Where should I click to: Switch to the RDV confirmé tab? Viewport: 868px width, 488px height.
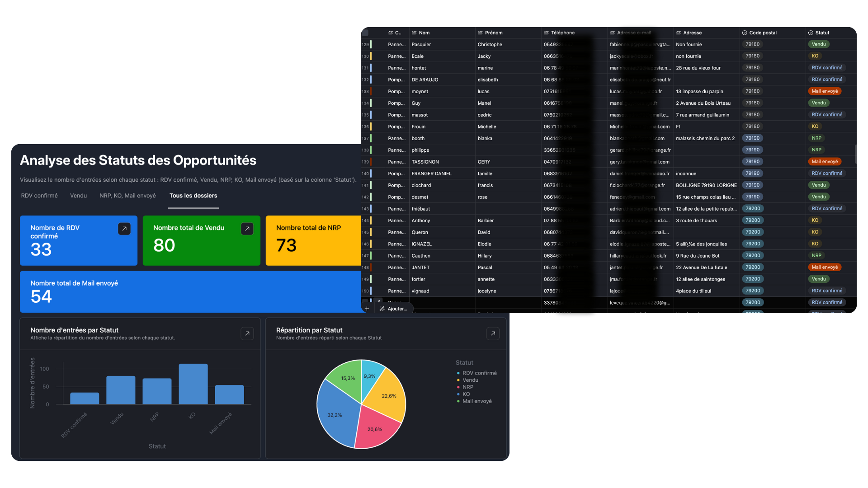tap(39, 196)
